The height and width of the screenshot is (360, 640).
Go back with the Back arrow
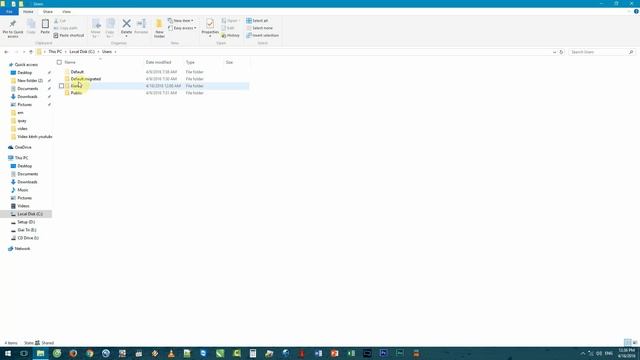[x=6, y=52]
